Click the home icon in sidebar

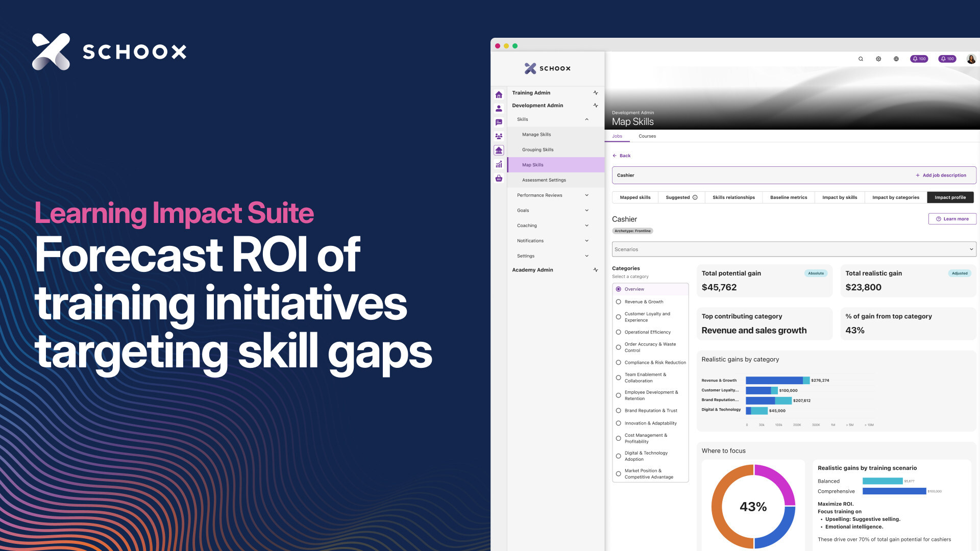[x=499, y=95]
